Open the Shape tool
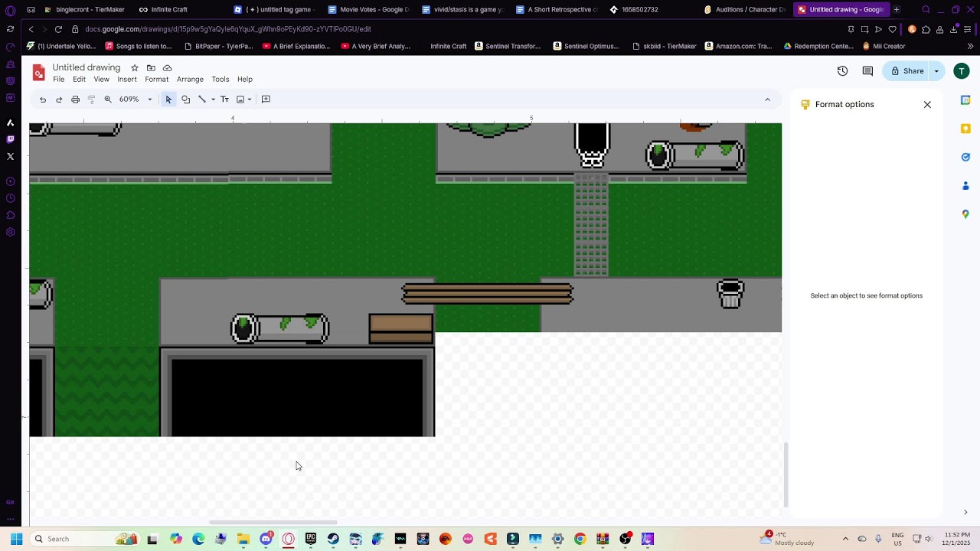This screenshot has width=980, height=551. point(185,99)
